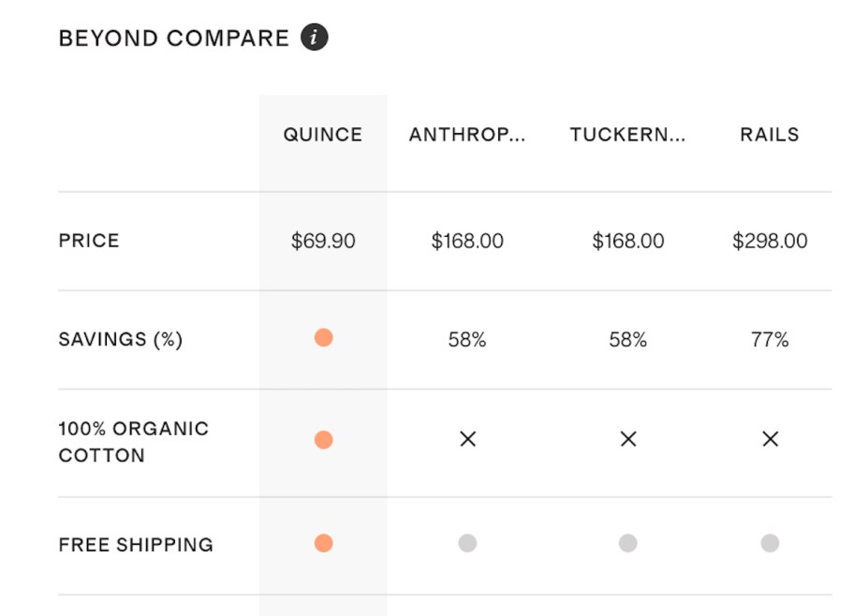Click the gray Free Shipping dot under RAILS
Viewport: 854px width, 616px height.
click(770, 544)
